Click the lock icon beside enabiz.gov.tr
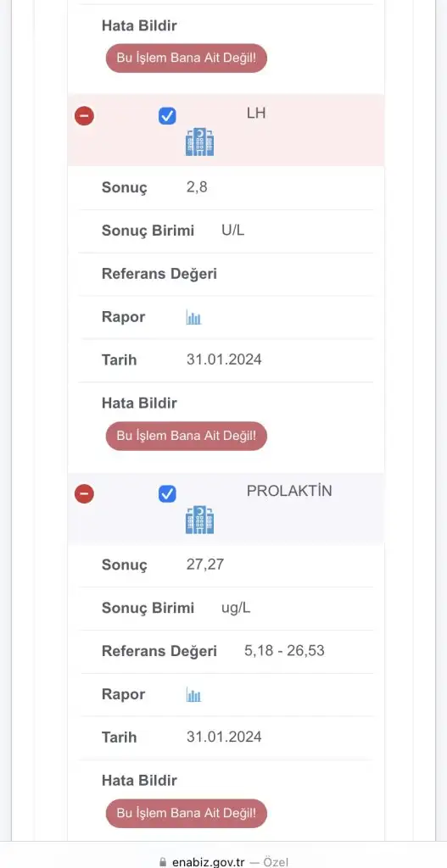447x868 pixels. tap(163, 862)
